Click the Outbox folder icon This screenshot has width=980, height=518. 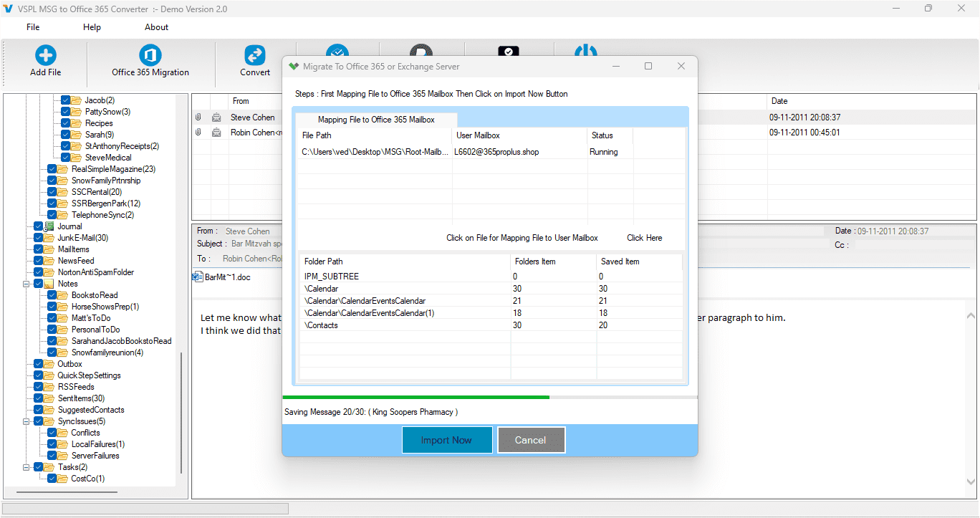click(49, 364)
